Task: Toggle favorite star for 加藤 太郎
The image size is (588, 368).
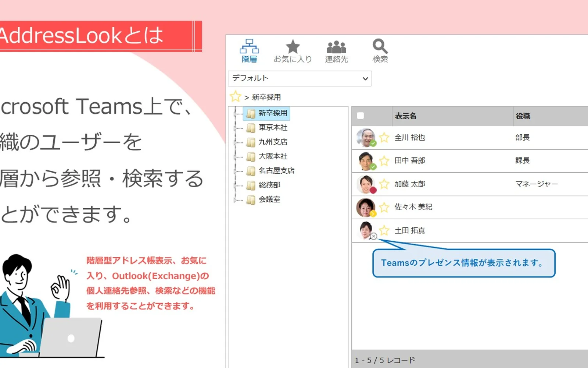Action: tap(384, 184)
